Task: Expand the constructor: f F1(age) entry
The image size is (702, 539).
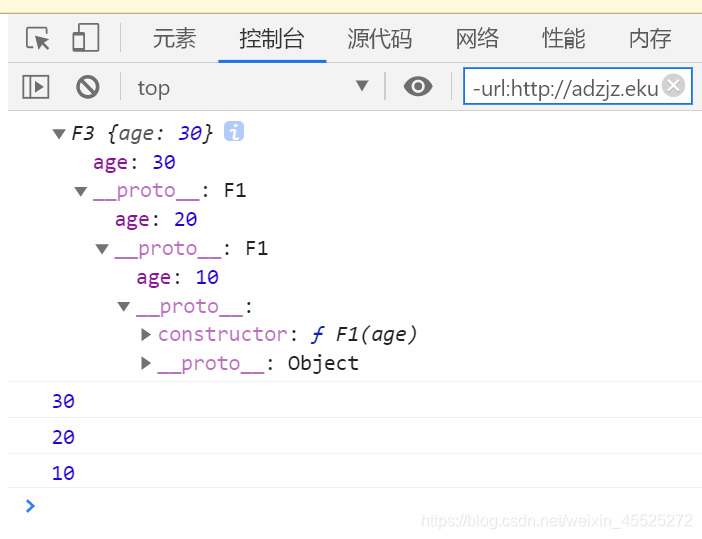Action: tap(146, 334)
